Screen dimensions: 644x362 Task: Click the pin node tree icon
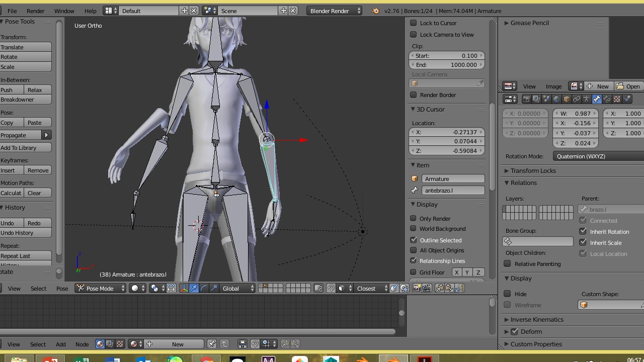tap(212, 344)
